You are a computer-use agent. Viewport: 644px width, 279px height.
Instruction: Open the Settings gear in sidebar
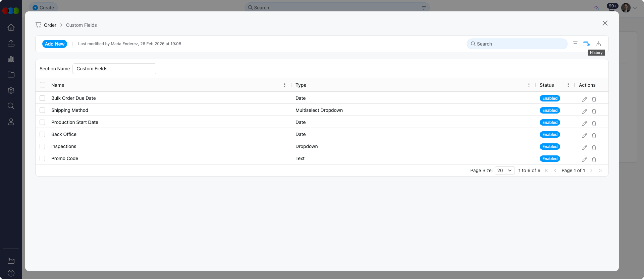click(11, 90)
